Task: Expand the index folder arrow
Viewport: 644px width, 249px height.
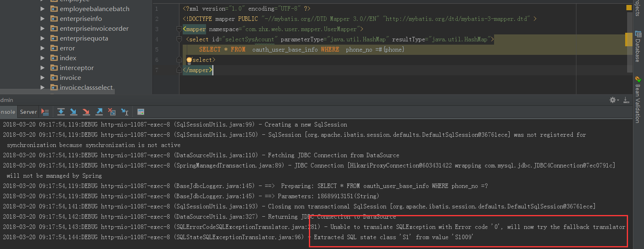Action: point(43,58)
